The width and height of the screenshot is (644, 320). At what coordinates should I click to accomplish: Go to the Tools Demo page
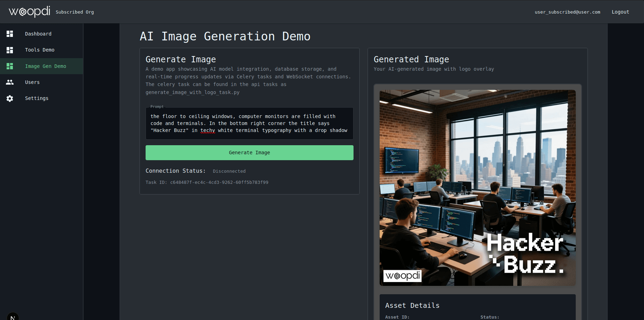40,50
